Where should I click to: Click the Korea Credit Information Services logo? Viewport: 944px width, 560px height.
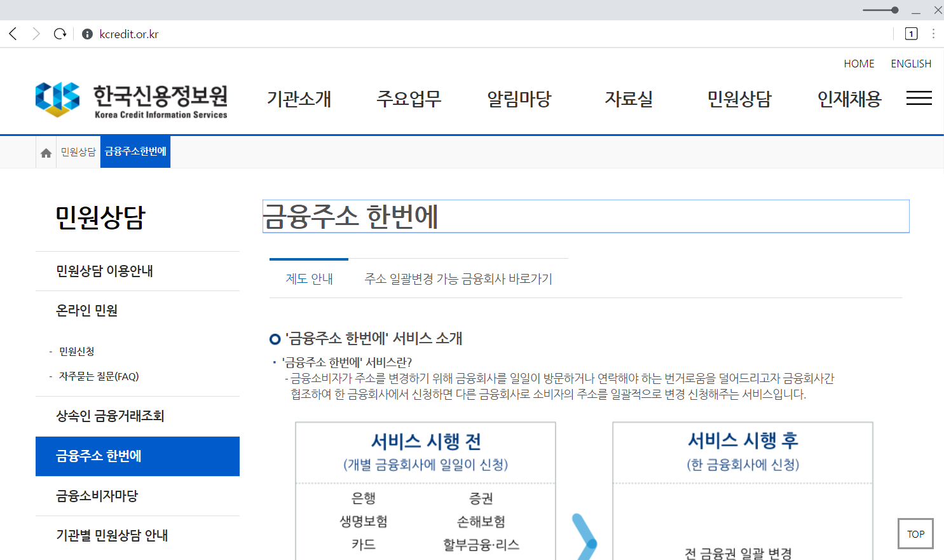coord(132,100)
